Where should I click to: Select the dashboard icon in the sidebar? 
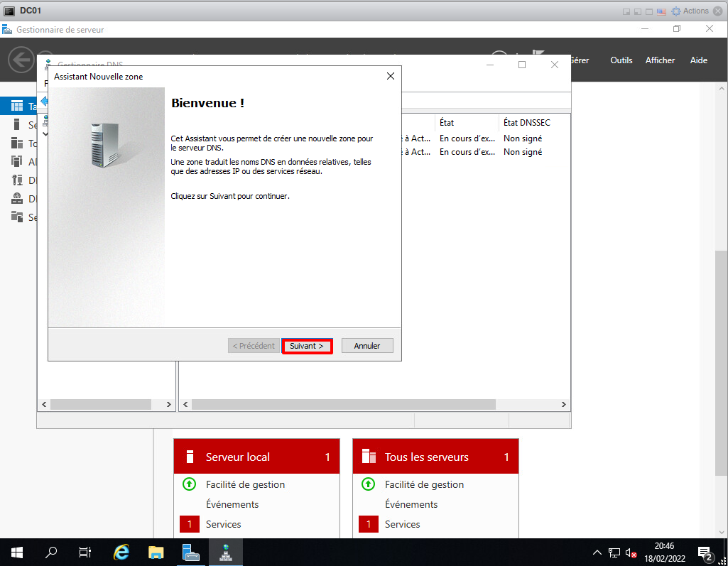point(17,107)
